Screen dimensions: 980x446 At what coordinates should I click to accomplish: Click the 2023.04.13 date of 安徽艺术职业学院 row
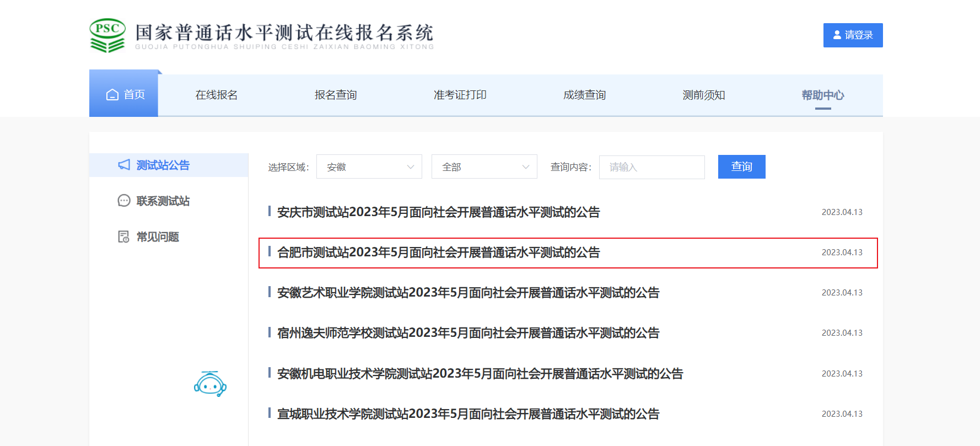842,293
